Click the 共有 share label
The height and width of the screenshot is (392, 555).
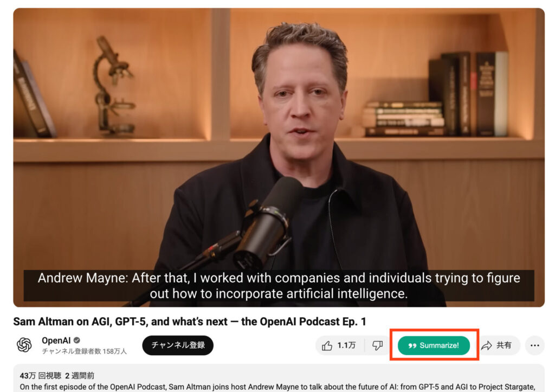[504, 345]
